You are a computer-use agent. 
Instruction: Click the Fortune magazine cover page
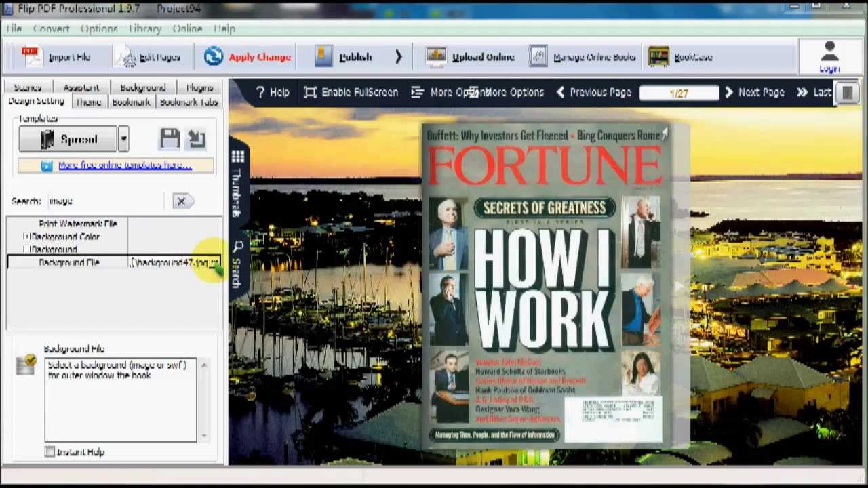tap(545, 285)
